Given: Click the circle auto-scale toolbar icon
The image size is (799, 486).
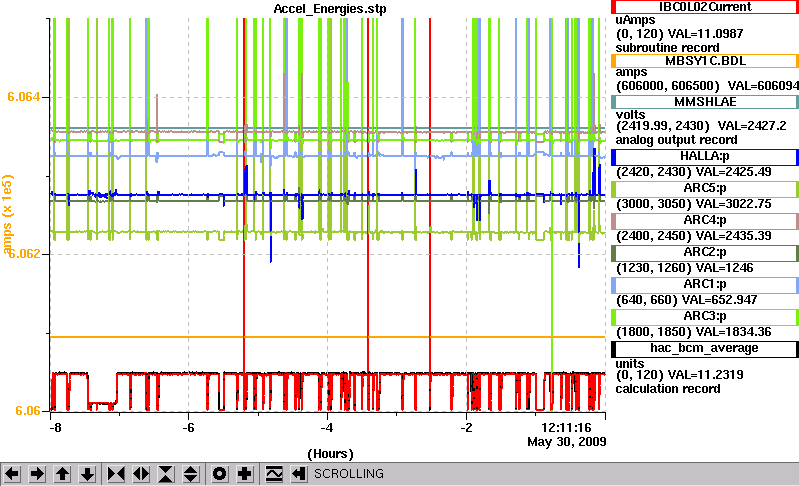Looking at the screenshot, I should (x=220, y=474).
